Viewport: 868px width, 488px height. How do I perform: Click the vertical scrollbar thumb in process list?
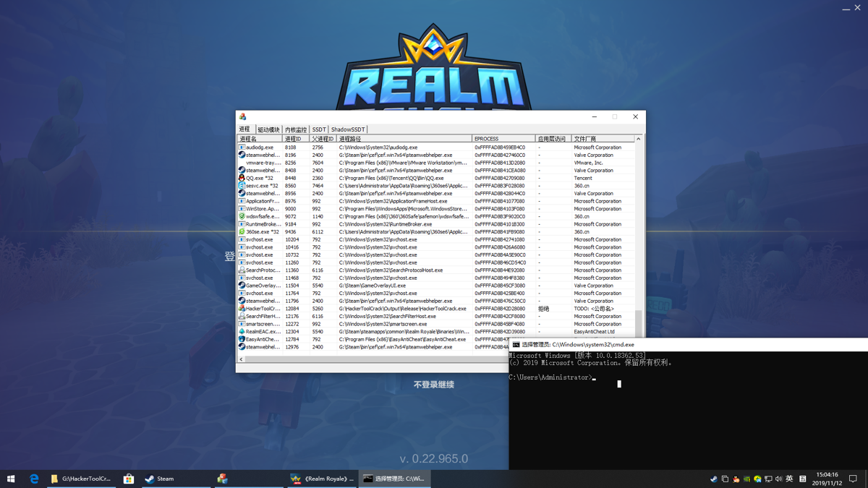[638, 325]
